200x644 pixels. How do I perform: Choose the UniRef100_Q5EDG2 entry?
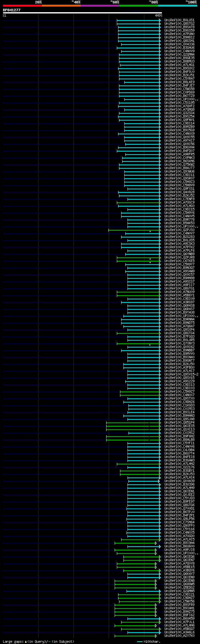[x=179, y=587]
